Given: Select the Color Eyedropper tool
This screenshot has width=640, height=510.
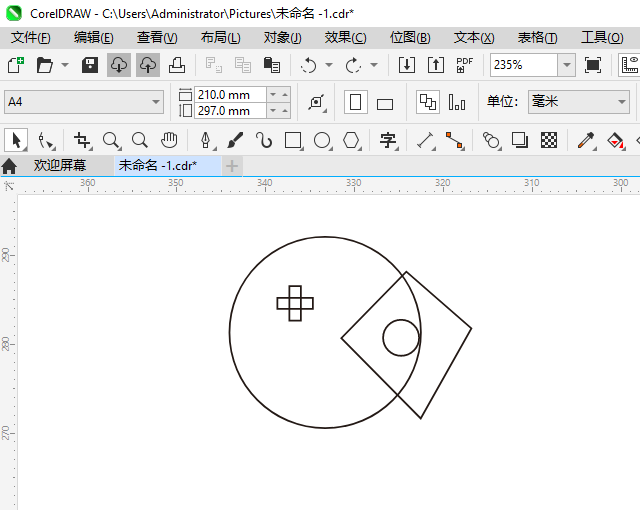Looking at the screenshot, I should click(587, 140).
